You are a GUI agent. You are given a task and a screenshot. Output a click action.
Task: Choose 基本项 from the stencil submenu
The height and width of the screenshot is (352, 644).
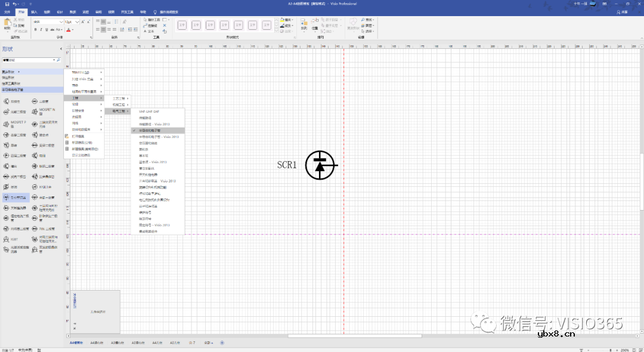tap(144, 156)
